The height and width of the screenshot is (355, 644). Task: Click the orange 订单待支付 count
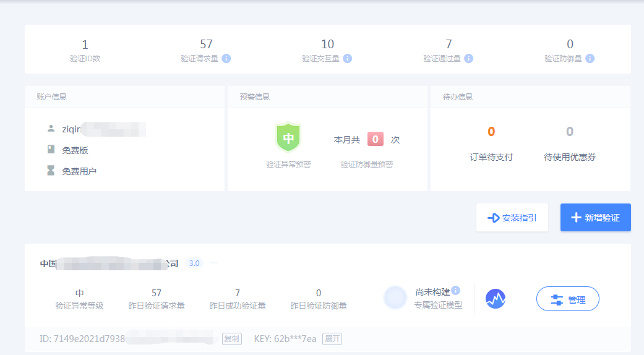click(491, 132)
